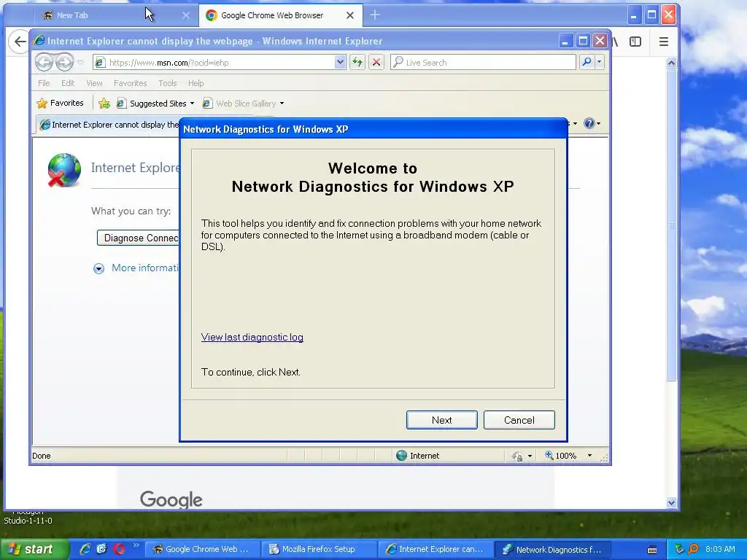Click the green Refresh icon in Internet Explorer

[357, 63]
